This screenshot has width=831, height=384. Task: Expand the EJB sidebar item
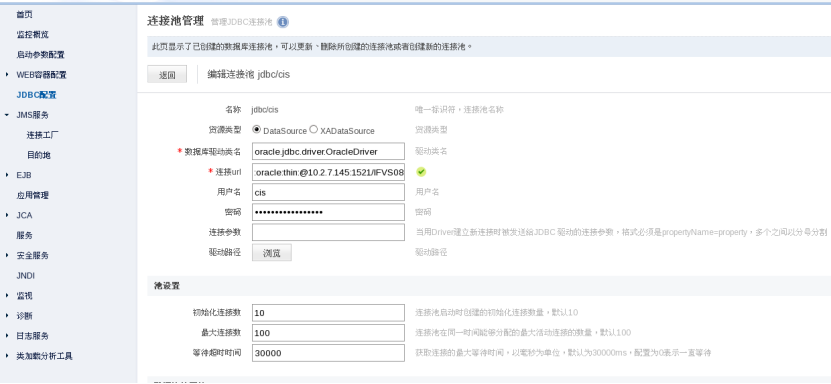tap(7, 175)
